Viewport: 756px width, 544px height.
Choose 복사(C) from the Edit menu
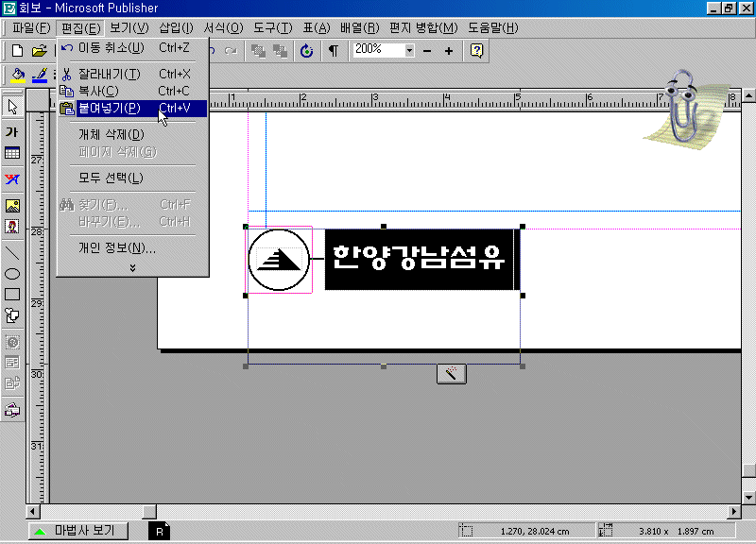tap(132, 91)
